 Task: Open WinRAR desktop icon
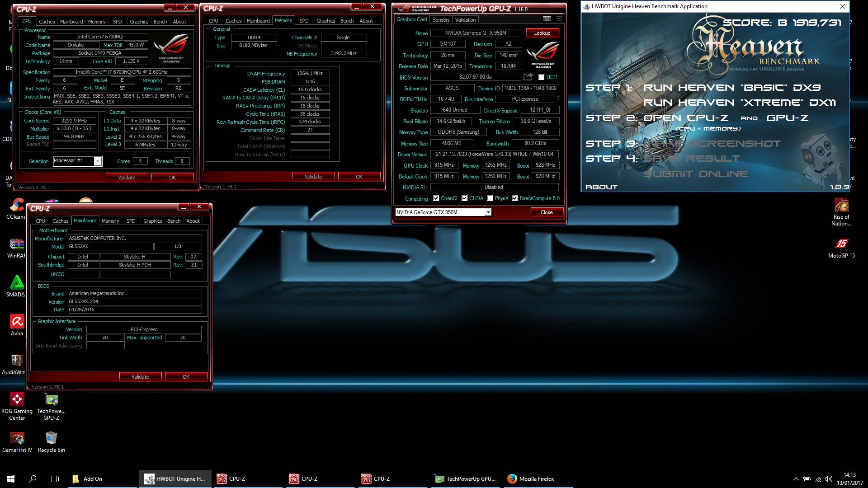coord(16,248)
